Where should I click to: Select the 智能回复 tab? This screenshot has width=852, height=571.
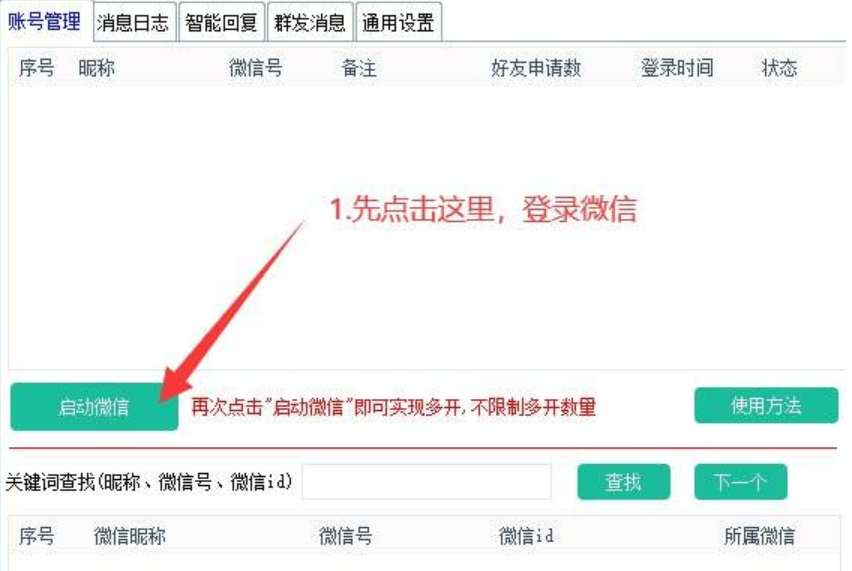point(221,23)
